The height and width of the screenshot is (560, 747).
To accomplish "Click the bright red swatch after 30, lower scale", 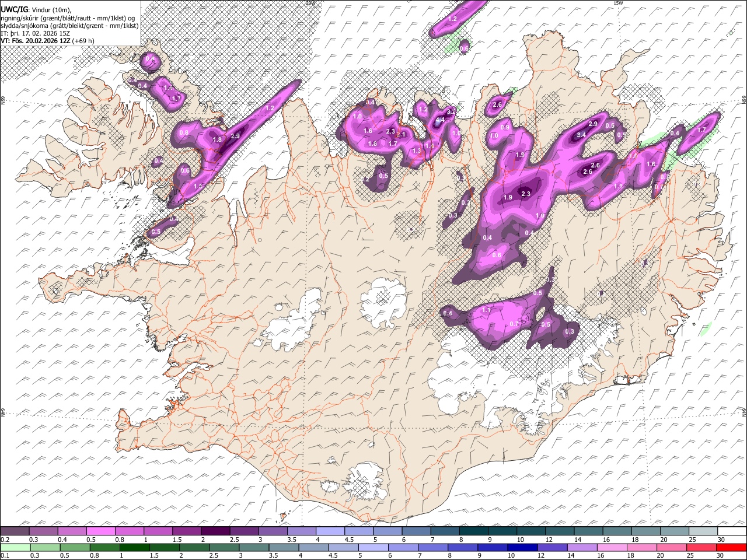I will (731, 548).
